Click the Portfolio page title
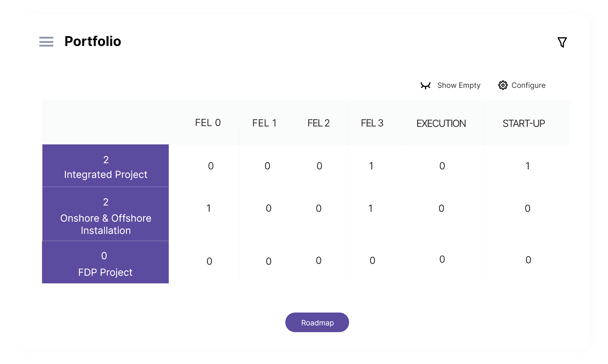Image resolution: width=608 pixels, height=364 pixels. point(93,41)
